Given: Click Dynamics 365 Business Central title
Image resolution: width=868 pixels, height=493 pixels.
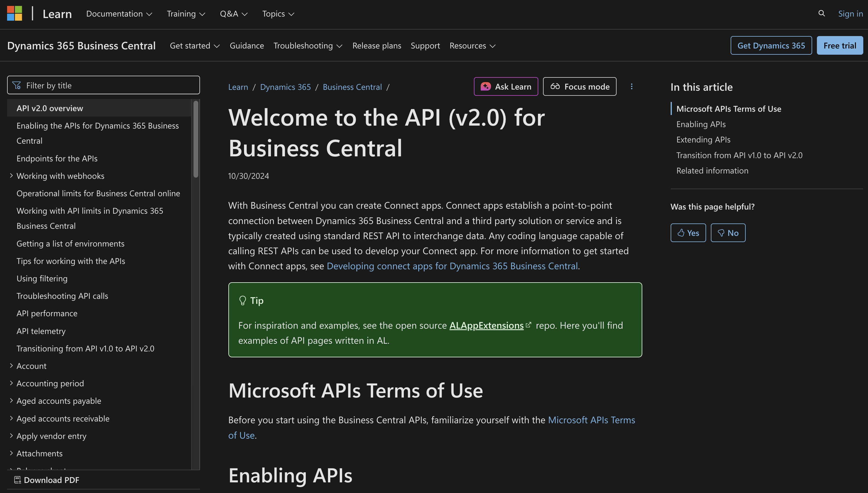Looking at the screenshot, I should pyautogui.click(x=81, y=46).
